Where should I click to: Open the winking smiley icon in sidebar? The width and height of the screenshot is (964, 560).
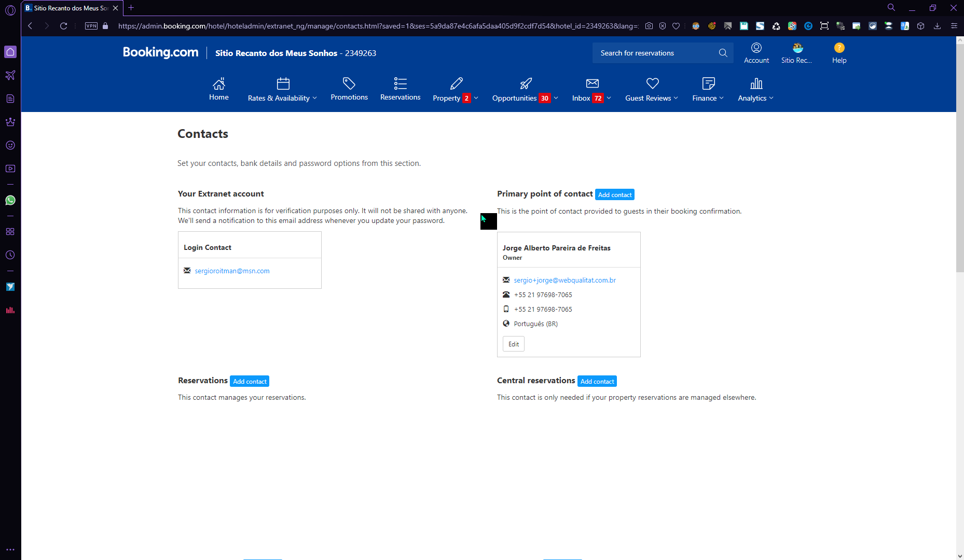click(x=10, y=145)
